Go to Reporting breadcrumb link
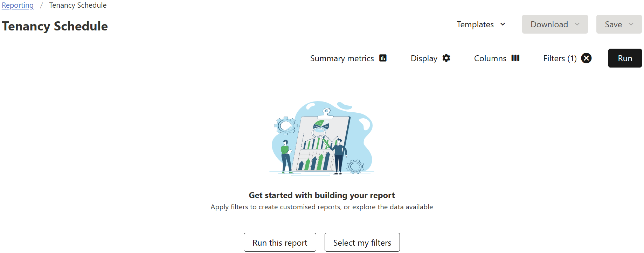The height and width of the screenshot is (253, 644). (18, 5)
